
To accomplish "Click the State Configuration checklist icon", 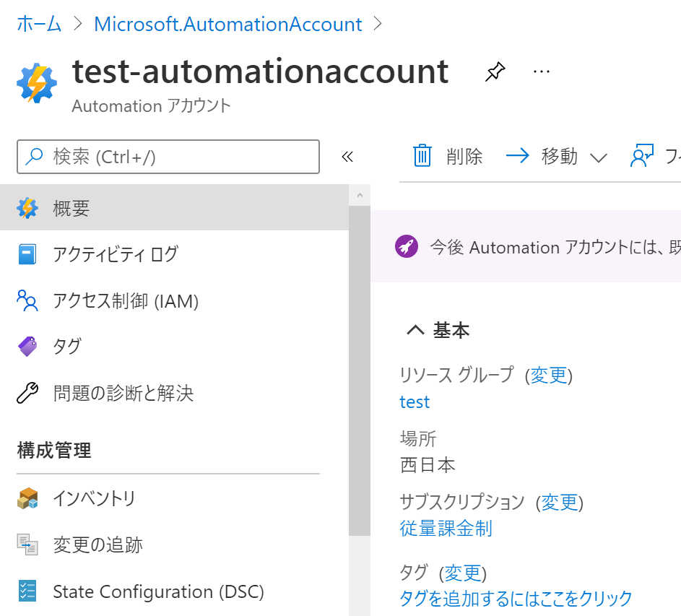I will point(27,591).
